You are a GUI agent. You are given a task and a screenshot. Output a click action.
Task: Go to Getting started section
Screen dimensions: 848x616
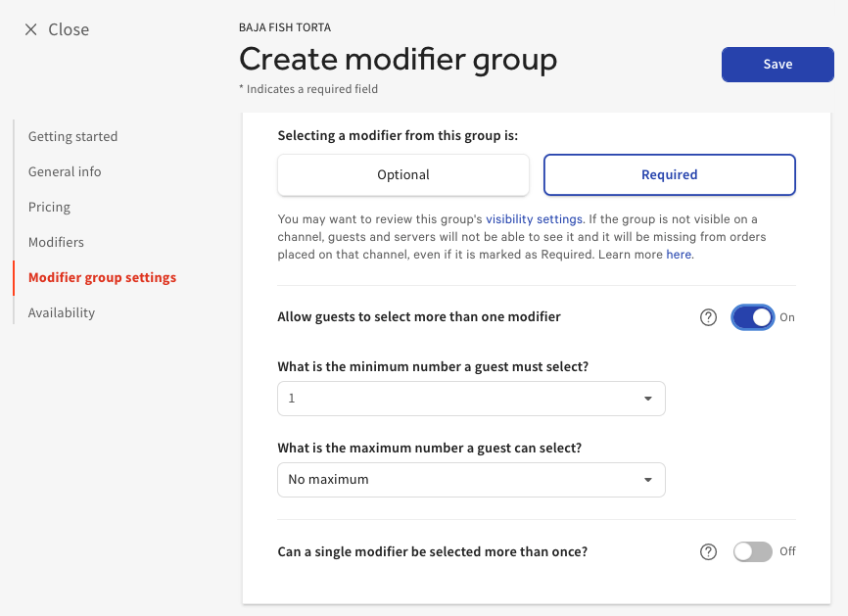click(x=72, y=136)
